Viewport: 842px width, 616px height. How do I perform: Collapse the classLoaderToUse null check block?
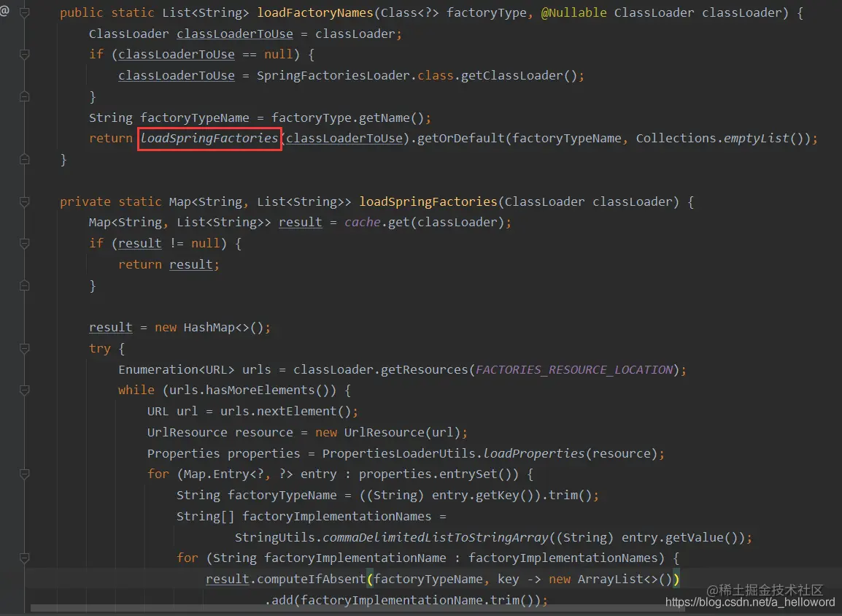pos(25,54)
